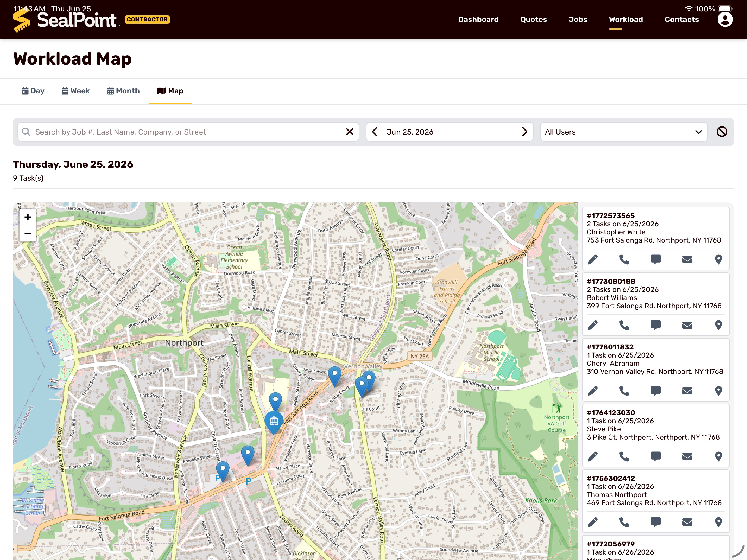The height and width of the screenshot is (560, 747).
Task: Email Christopher White via envelope icon
Action: tap(687, 259)
